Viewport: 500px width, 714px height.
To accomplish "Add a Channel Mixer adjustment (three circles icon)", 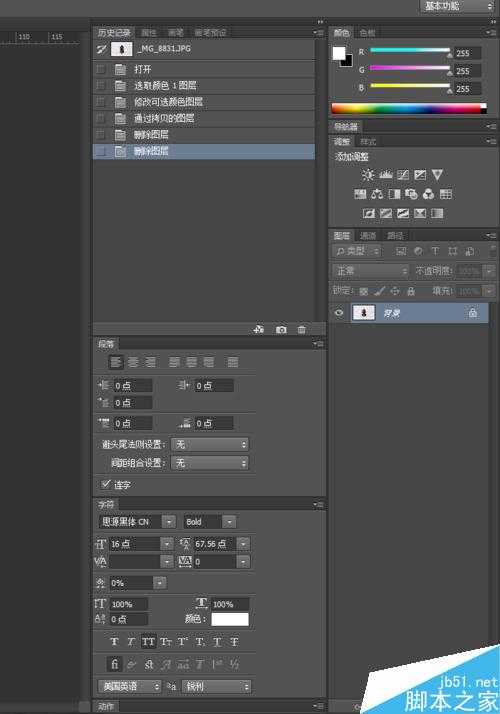I will (x=429, y=194).
